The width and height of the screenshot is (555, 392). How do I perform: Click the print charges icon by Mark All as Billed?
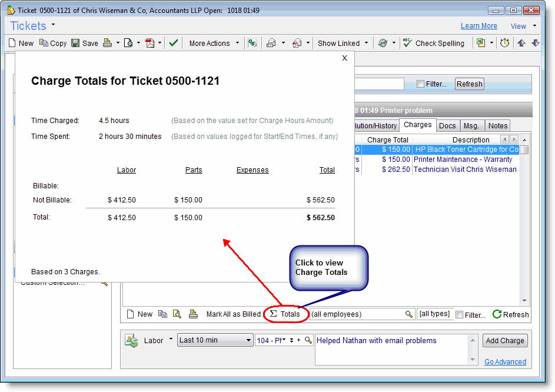[x=193, y=314]
